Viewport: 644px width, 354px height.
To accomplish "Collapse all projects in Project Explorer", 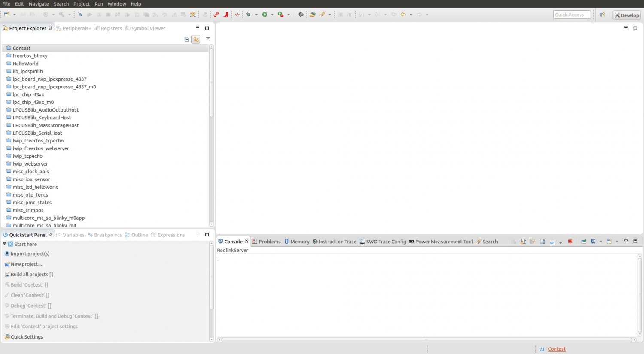I will coord(187,39).
